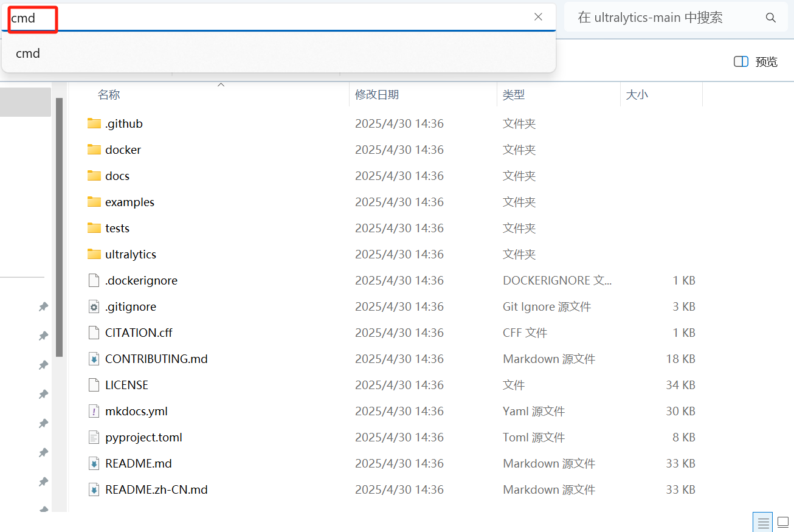Click the Git Ignore 源文件 type cell
This screenshot has width=794, height=532.
pos(547,306)
